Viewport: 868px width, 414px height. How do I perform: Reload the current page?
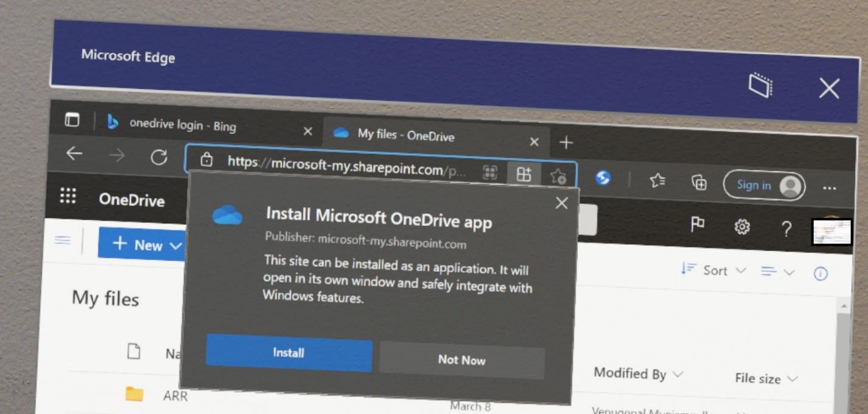pyautogui.click(x=159, y=157)
